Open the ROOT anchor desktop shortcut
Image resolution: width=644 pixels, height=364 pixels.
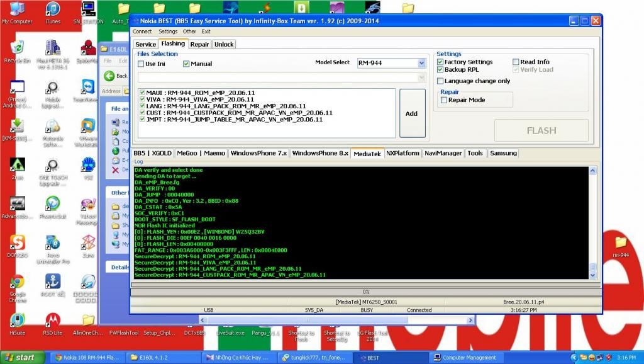pos(53,285)
